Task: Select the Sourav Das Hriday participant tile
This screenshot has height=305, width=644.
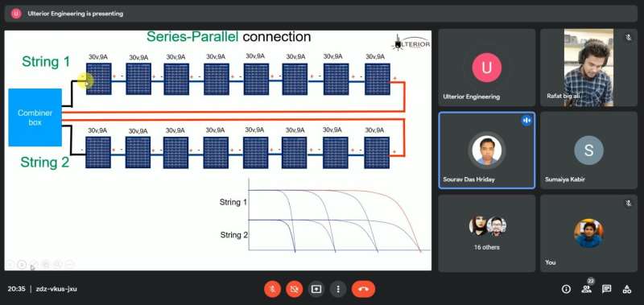Action: (487, 150)
